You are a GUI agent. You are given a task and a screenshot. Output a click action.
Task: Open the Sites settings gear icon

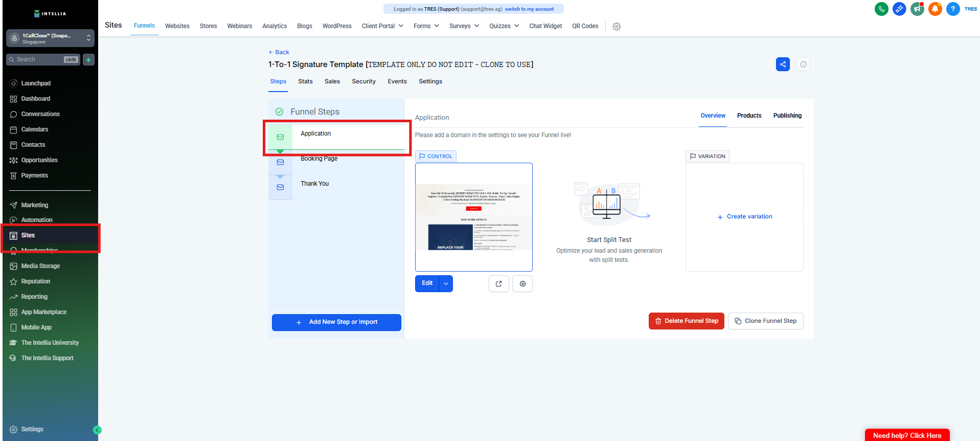click(x=617, y=27)
